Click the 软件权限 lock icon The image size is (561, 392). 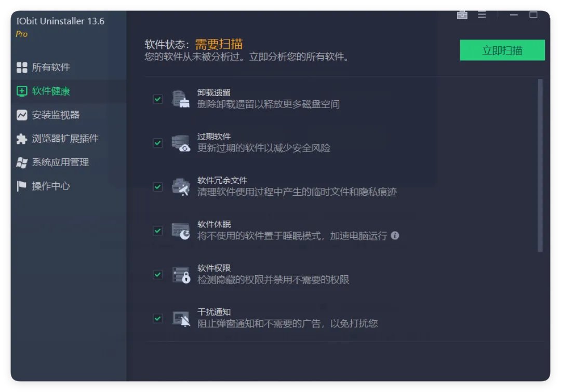coord(181,275)
